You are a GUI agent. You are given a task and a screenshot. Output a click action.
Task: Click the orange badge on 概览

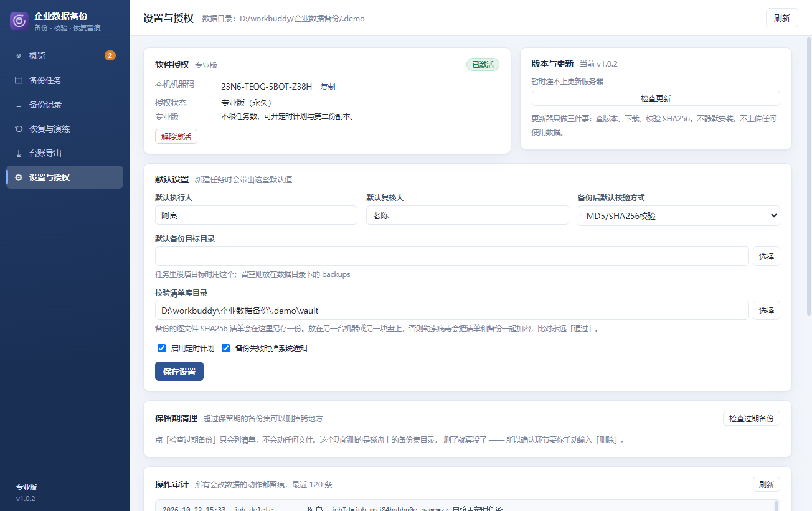click(110, 55)
